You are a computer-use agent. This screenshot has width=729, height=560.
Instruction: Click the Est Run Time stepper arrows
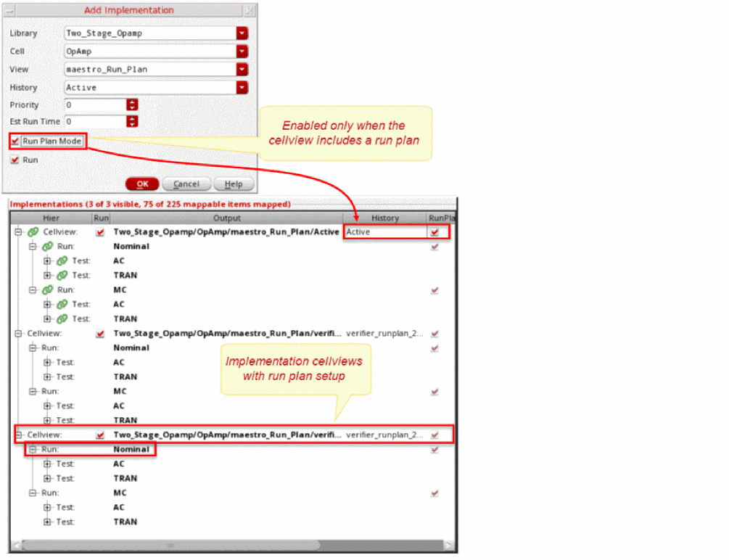[x=132, y=121]
